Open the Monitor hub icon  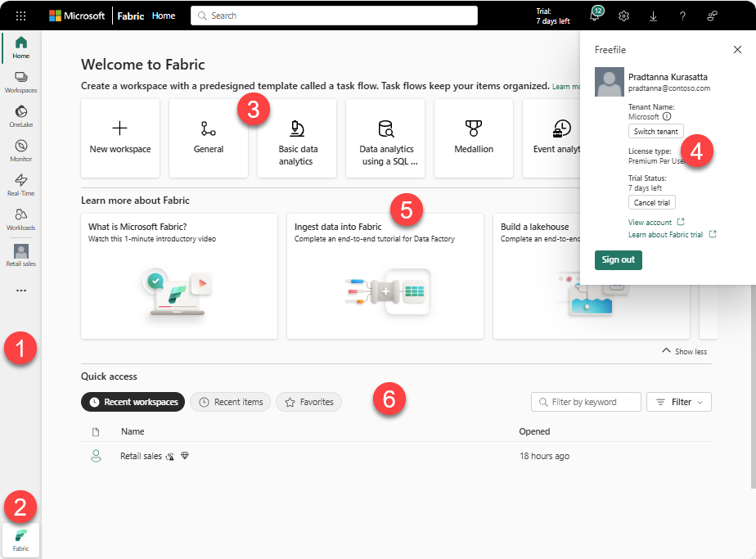(x=21, y=150)
